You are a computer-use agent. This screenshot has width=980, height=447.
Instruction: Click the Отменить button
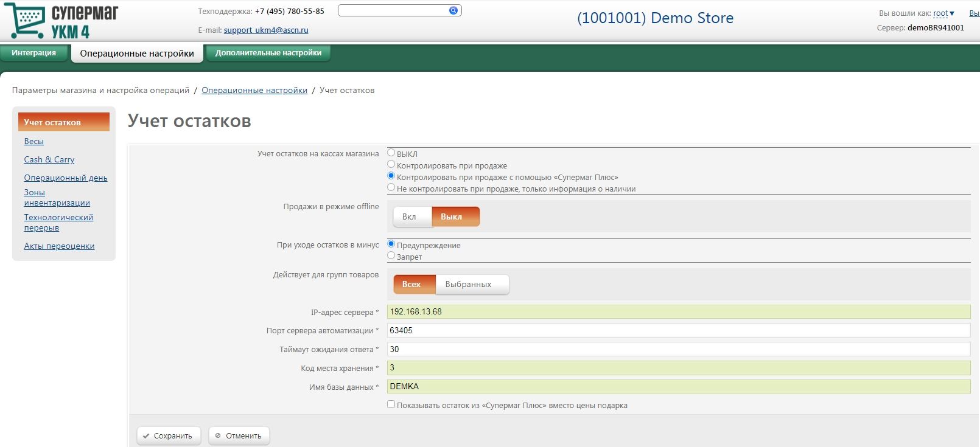(239, 435)
